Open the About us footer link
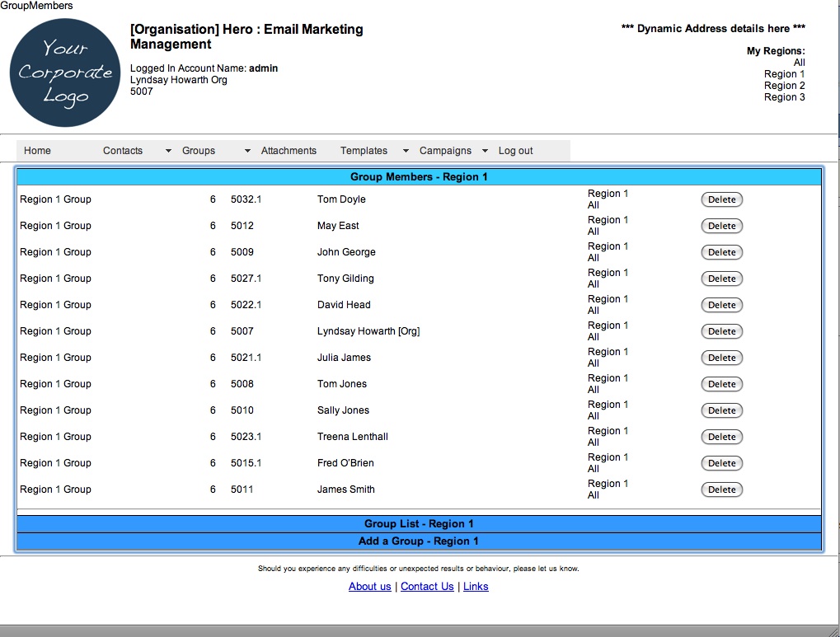The width and height of the screenshot is (840, 637). coord(369,587)
